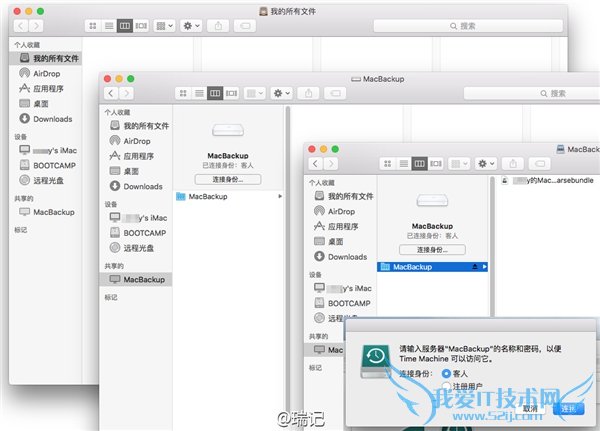
Task: Open gear action menu in front MacBackup window
Action: [x=486, y=163]
